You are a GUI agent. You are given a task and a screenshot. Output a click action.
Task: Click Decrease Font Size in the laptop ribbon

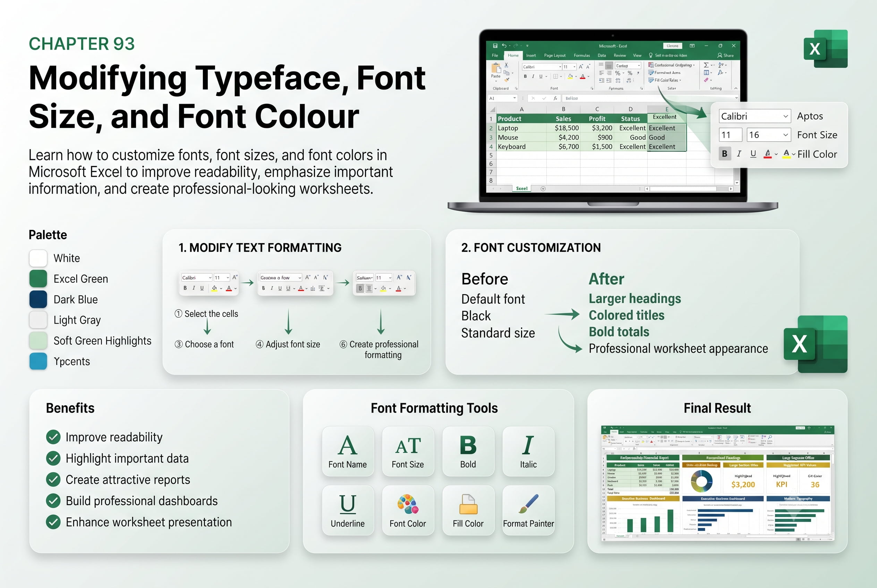pos(588,67)
